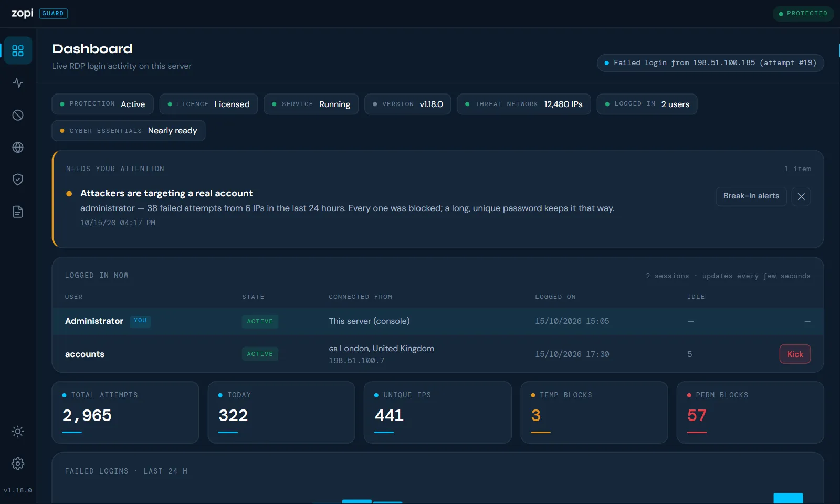840x504 pixels.
Task: Open the Dashboard grid icon in sidebar
Action: click(x=18, y=50)
